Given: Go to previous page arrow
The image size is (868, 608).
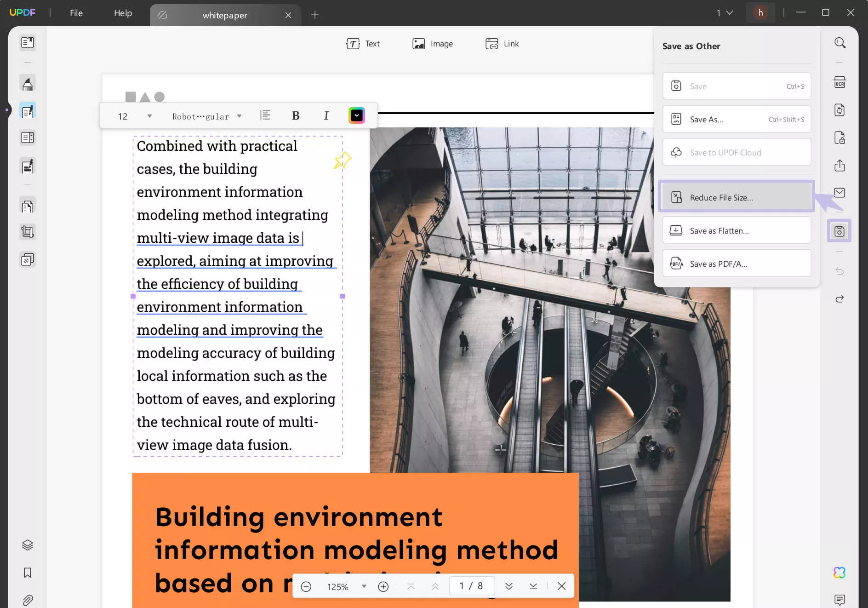Looking at the screenshot, I should pyautogui.click(x=435, y=586).
